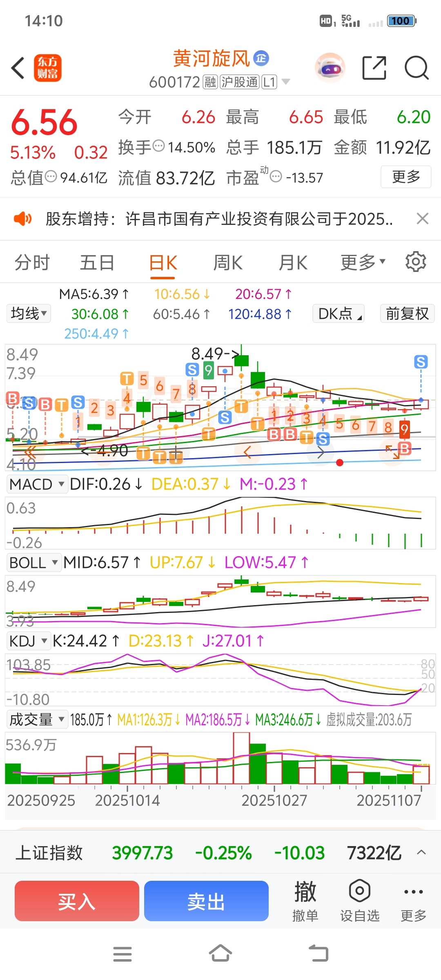Tap the 上证指数 index label

pyautogui.click(x=49, y=853)
